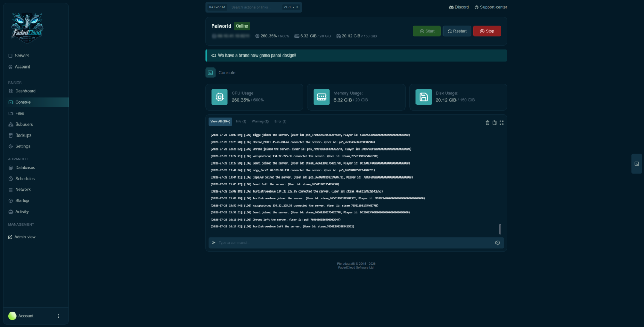Open the Admin view link
The image size is (644, 327).
pyautogui.click(x=22, y=237)
